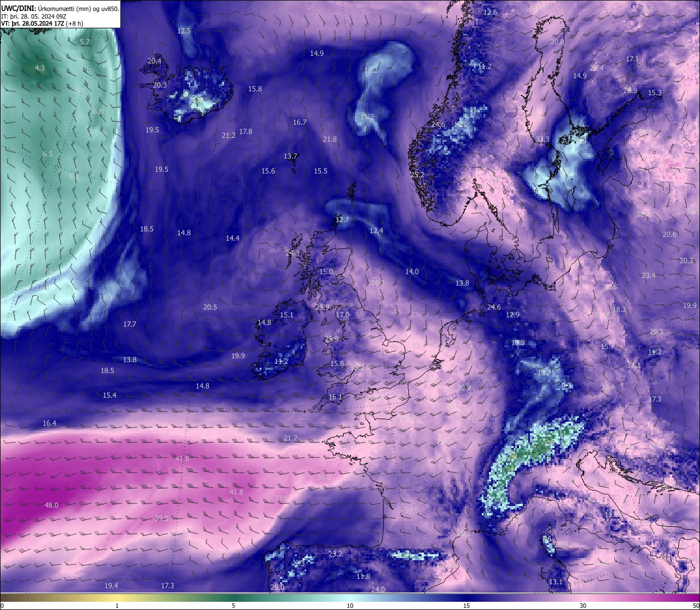Click the value 15.1 over Ireland
This screenshot has height=610, width=700.
click(287, 315)
